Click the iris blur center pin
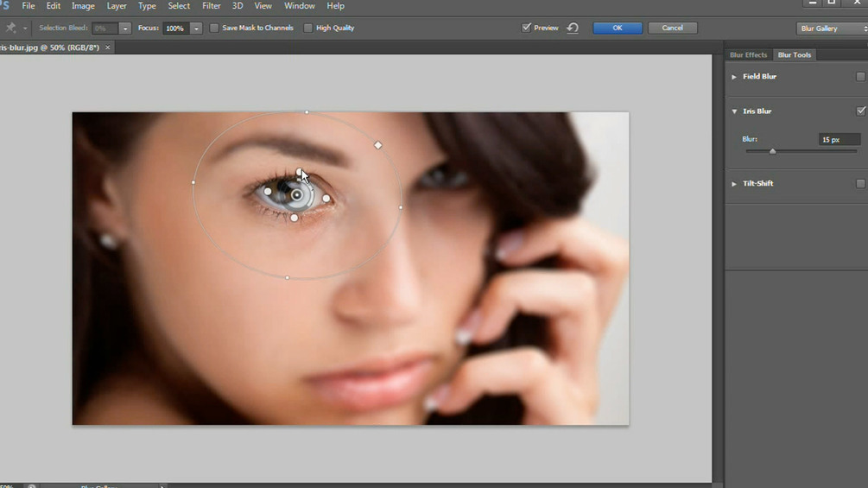Screen dimensions: 868x488 tap(297, 194)
